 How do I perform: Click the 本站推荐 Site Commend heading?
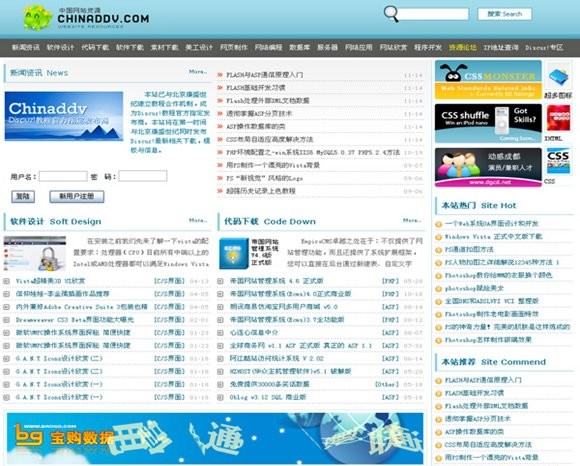pyautogui.click(x=494, y=362)
